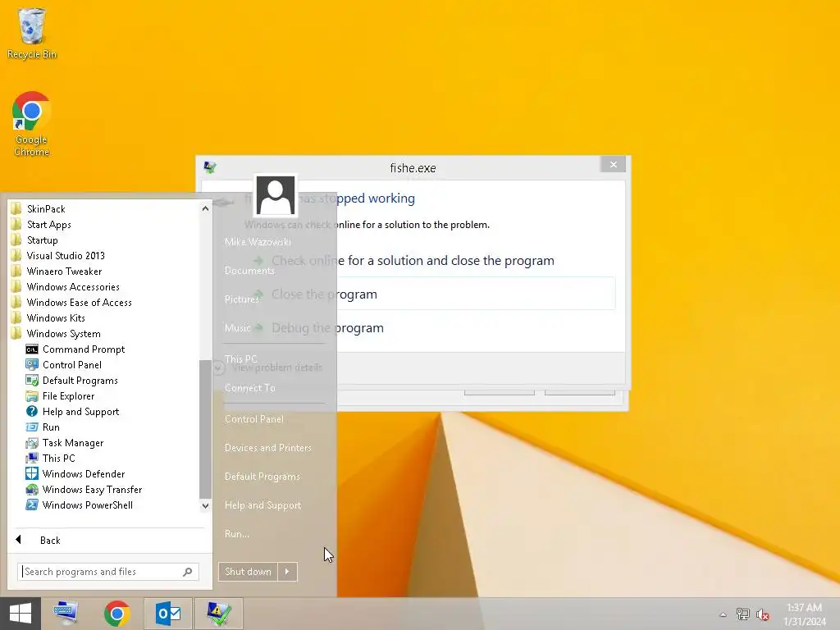The image size is (840, 630).
Task: Open This PC in right pane
Action: (240, 359)
